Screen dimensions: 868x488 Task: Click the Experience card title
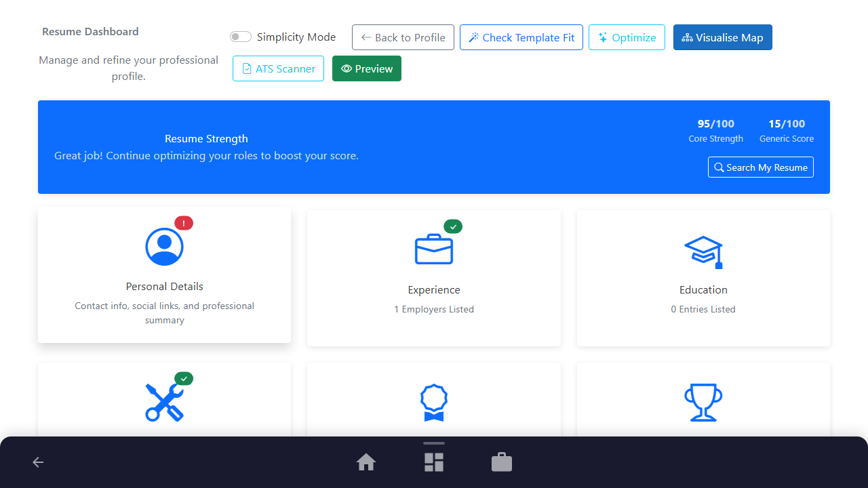pos(434,290)
